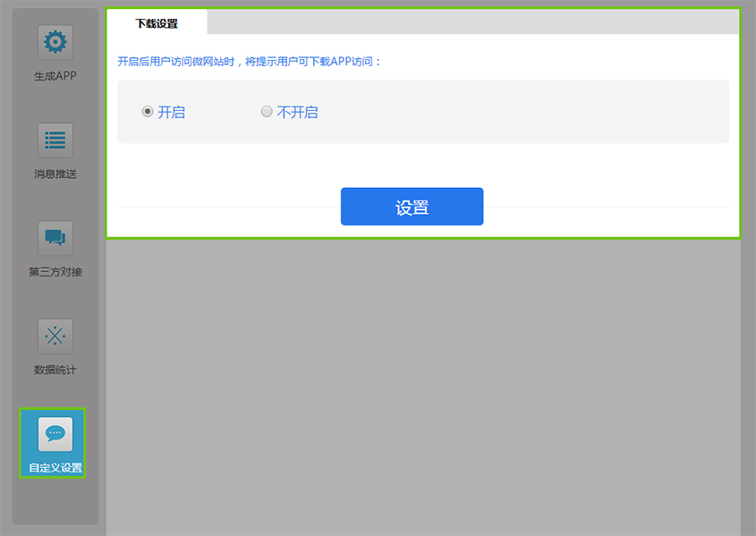Click the highlighted 自定义设置 sidebar label
This screenshot has width=756, height=536.
(55, 467)
